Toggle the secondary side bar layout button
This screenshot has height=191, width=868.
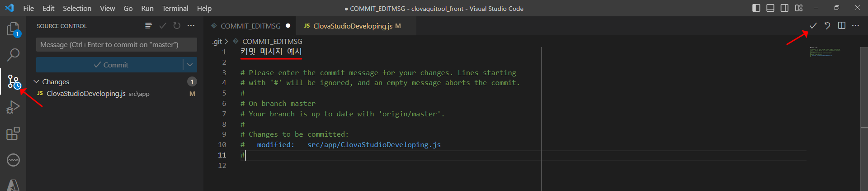click(784, 8)
